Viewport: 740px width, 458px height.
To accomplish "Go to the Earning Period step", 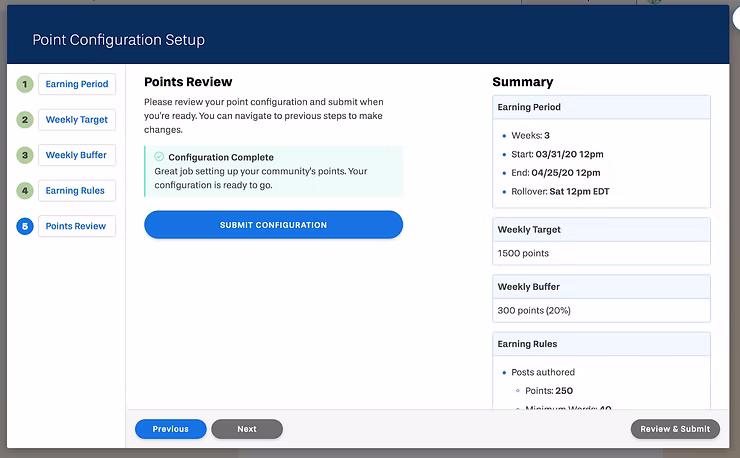I will pos(77,84).
